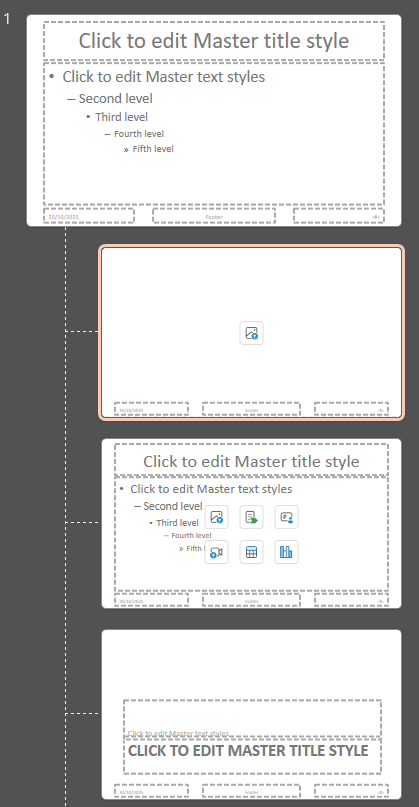Click 'Fifth level' on the master slide thumbnail
The image size is (419, 807).
pos(153,149)
